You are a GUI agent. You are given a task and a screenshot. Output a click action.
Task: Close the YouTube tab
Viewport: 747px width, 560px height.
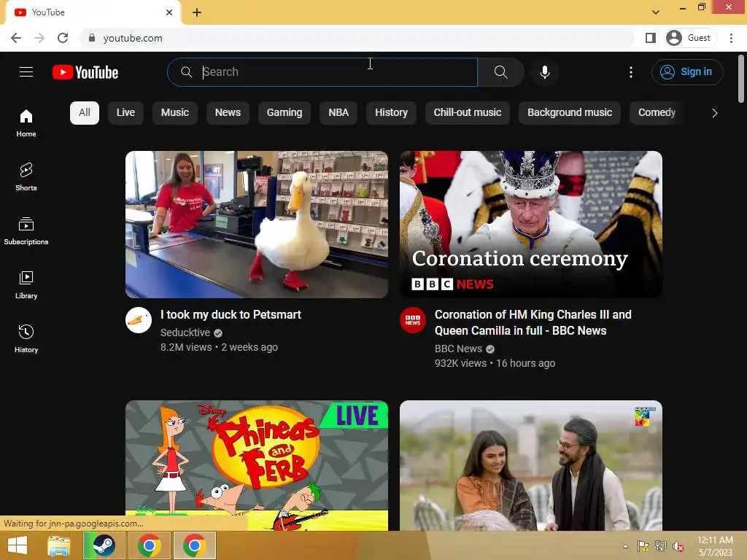169,12
